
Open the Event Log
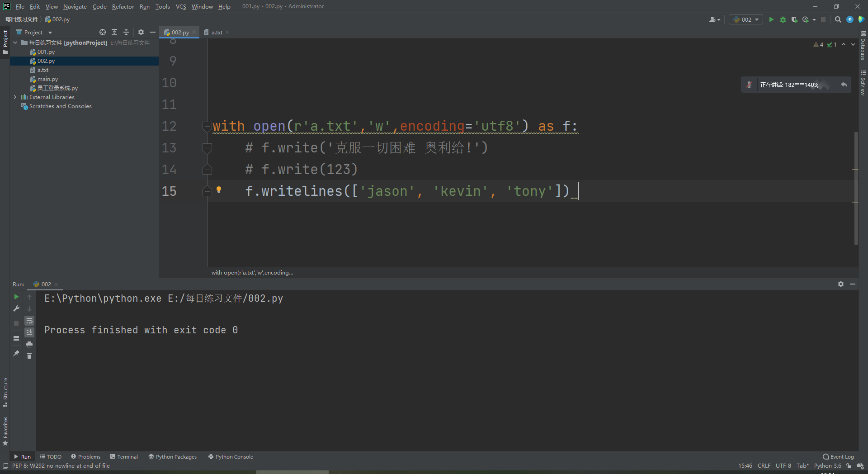pos(839,457)
